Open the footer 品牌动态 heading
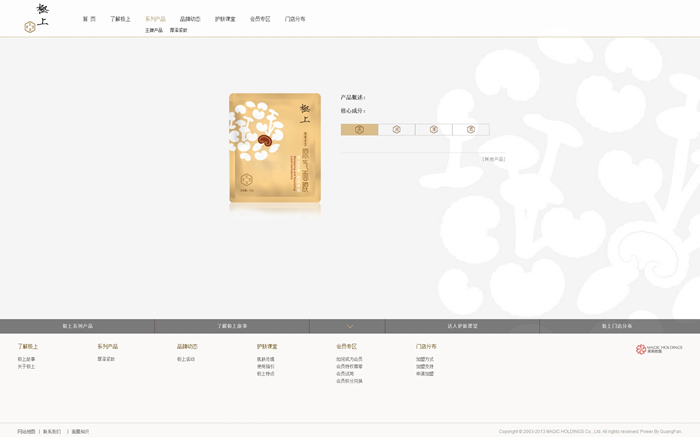 point(187,346)
